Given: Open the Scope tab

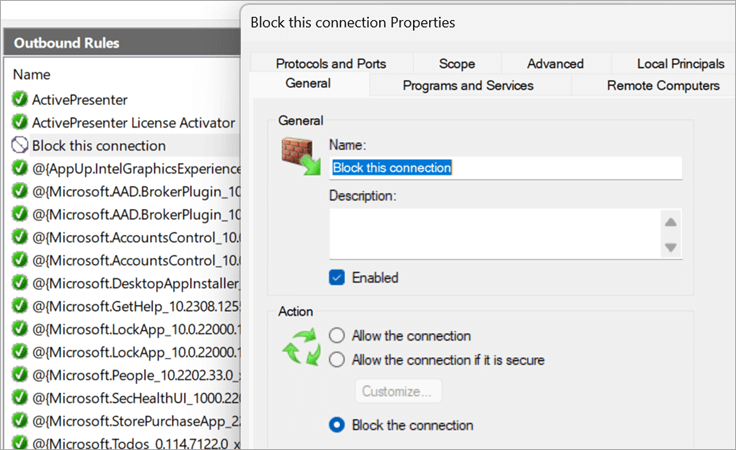Looking at the screenshot, I should pos(457,64).
